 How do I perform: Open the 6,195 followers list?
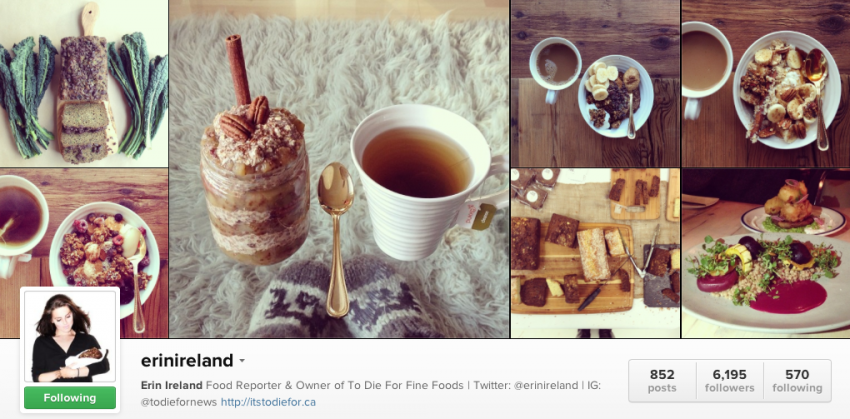[x=730, y=381]
